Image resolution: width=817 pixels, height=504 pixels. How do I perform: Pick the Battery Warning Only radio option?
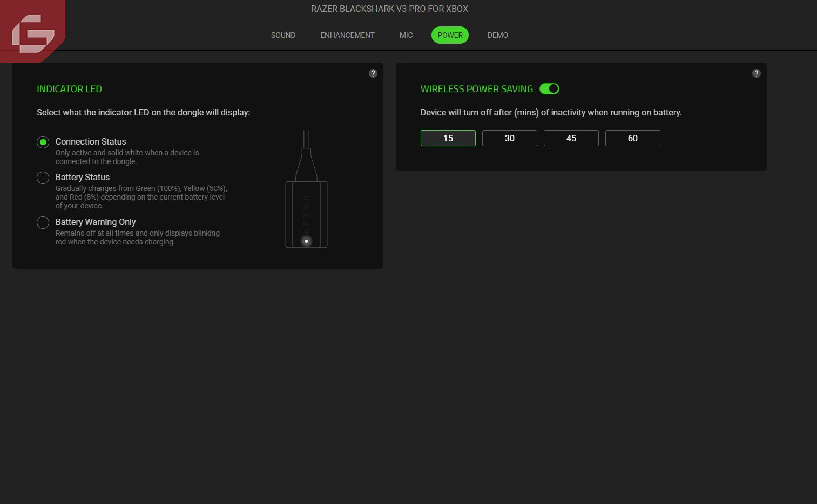[43, 222]
